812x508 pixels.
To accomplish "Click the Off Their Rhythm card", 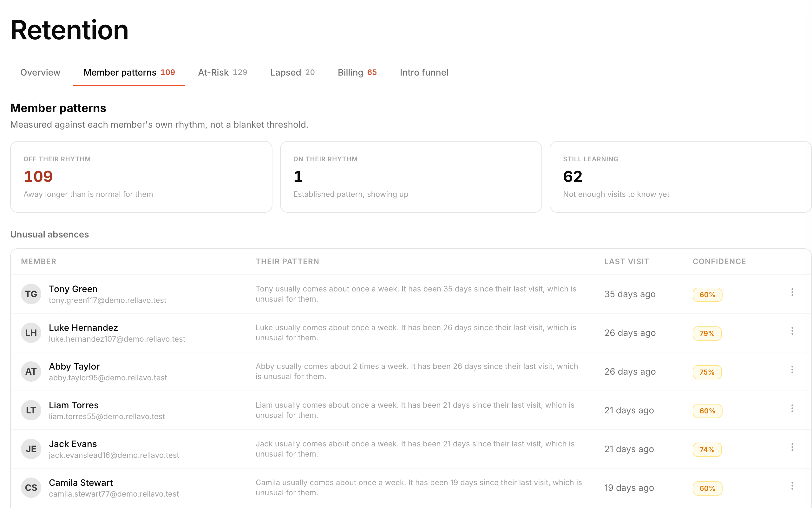I will pyautogui.click(x=141, y=177).
